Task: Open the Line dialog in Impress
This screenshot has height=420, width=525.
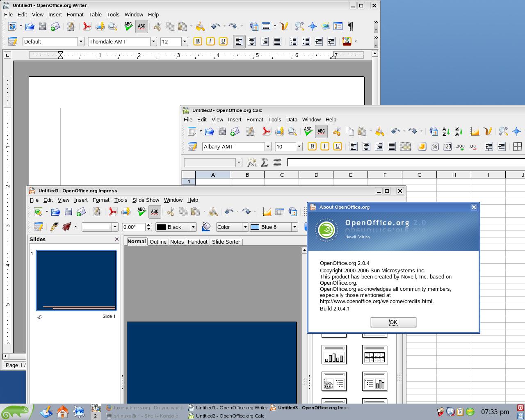Action: point(54,227)
